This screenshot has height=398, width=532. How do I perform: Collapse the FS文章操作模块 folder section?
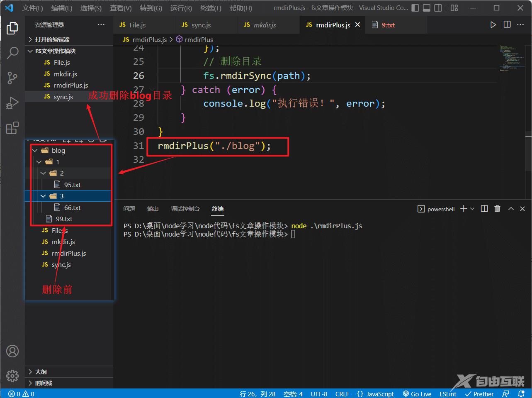tap(69, 51)
